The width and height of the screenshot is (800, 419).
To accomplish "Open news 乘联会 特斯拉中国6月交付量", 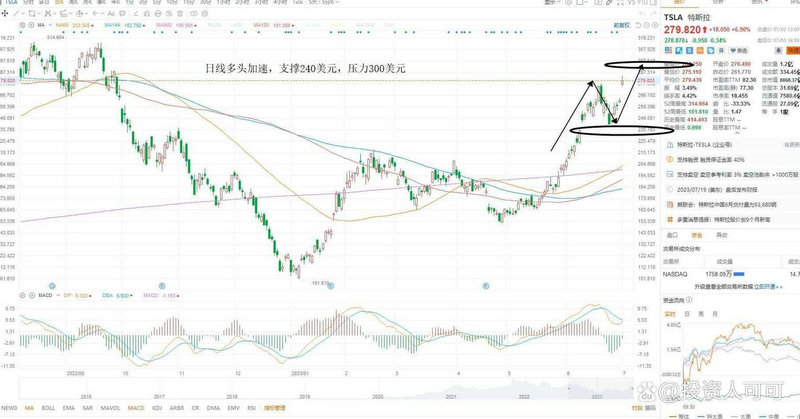I will [727, 205].
